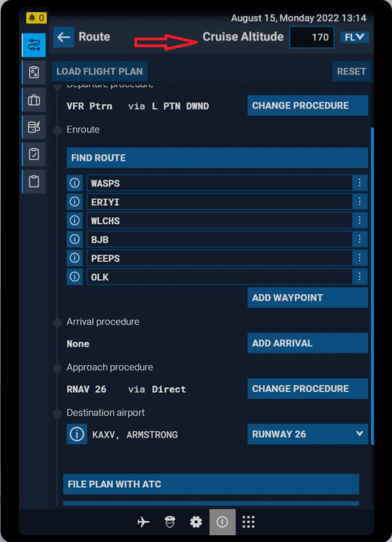Open the route planning sidebar icon
392x542 pixels.
pos(34,45)
